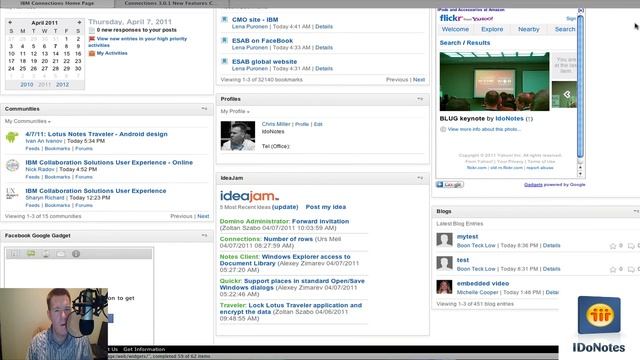Open the Nearby tab in Flickr gadget
This screenshot has height=360, width=640.
529,29
